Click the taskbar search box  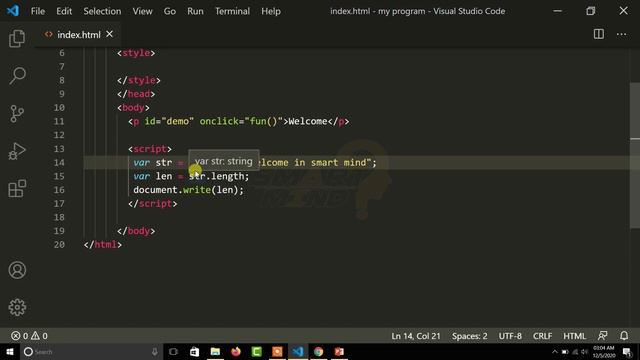coord(91,351)
